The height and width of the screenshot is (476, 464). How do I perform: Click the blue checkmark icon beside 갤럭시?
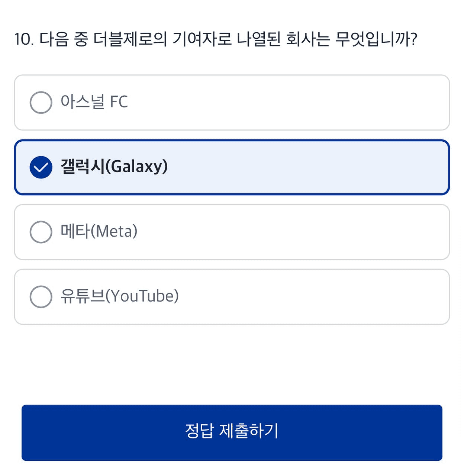41,167
